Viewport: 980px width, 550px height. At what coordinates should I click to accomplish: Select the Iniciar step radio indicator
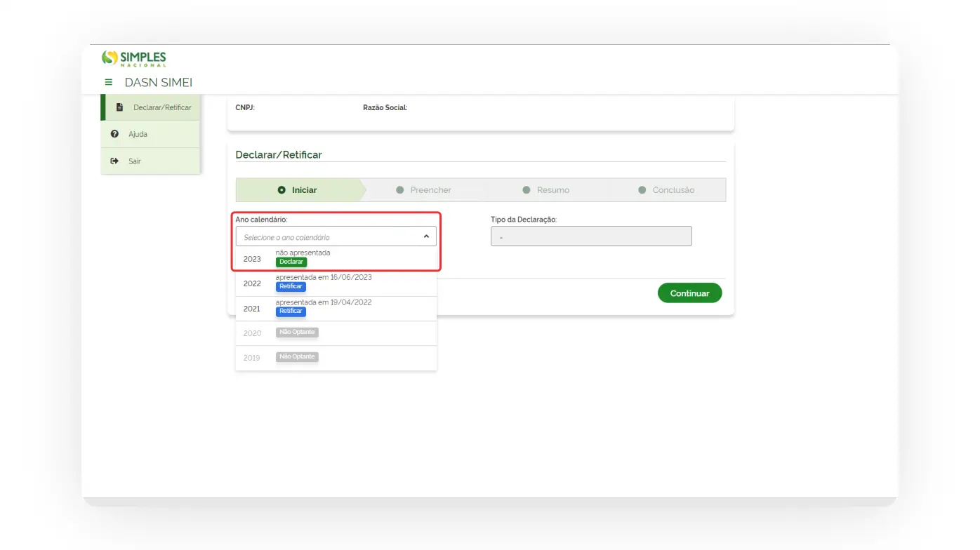pyautogui.click(x=282, y=190)
